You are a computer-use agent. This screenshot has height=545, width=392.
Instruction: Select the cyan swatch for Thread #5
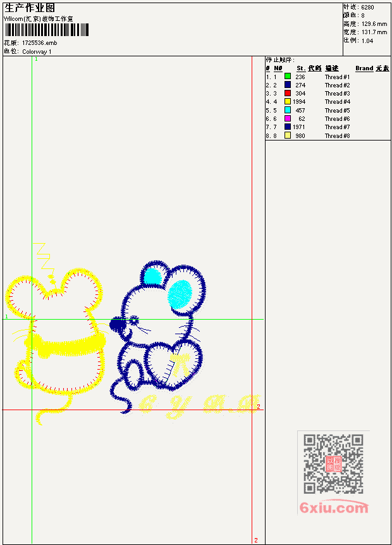pyautogui.click(x=288, y=110)
